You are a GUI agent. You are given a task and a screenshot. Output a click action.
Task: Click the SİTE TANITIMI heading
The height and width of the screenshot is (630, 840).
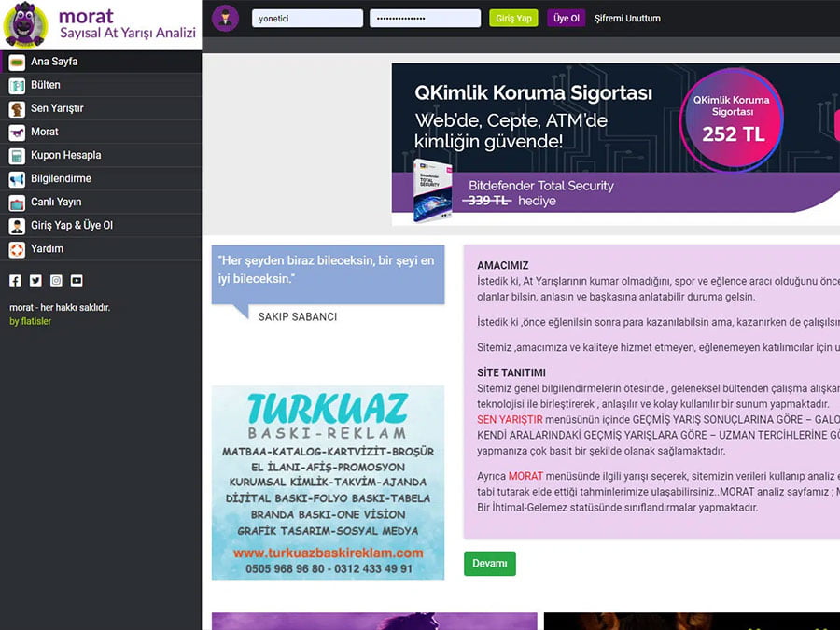click(x=511, y=372)
